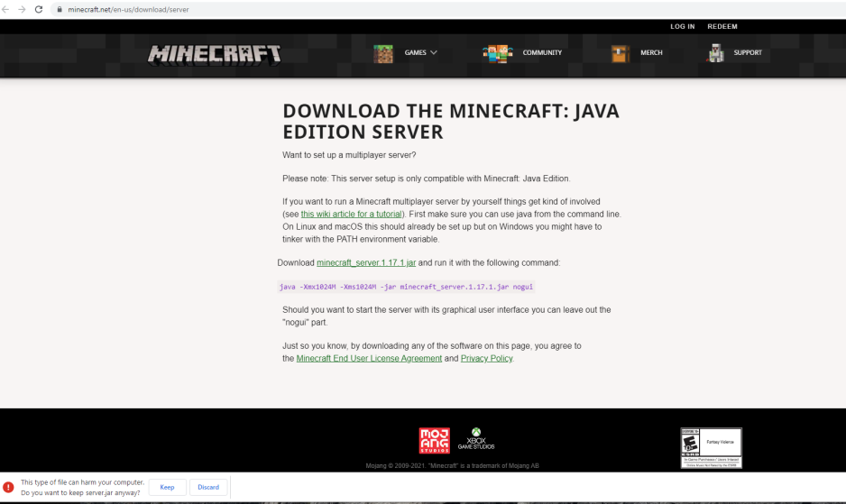Discard the server.jar download
The image size is (846, 504).
tap(208, 487)
